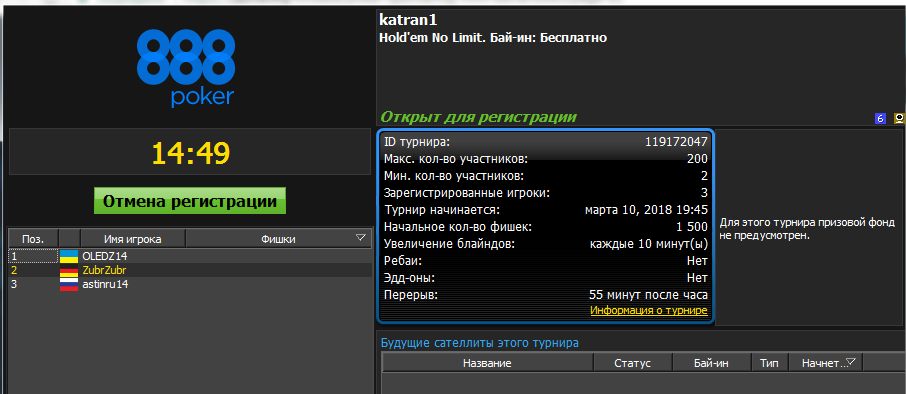
Task: Sort players by Поз. column header
Action: click(32, 239)
